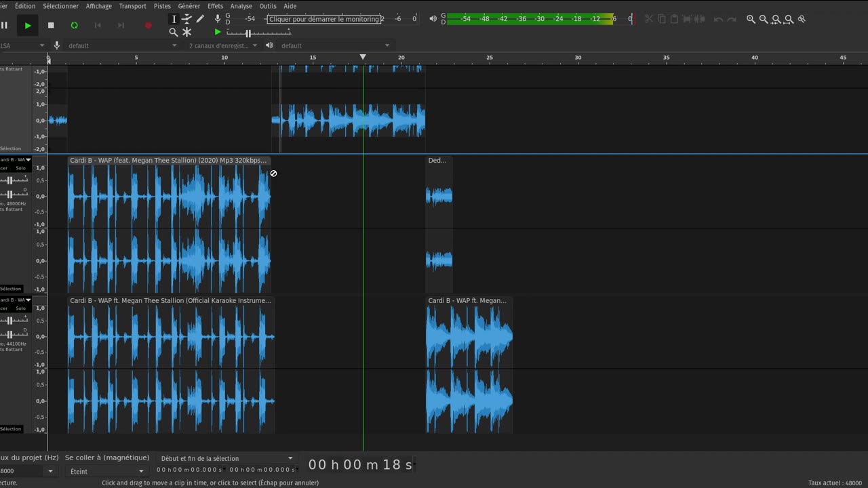Zoom in with magnifier plus
This screenshot has width=868, height=488.
751,19
